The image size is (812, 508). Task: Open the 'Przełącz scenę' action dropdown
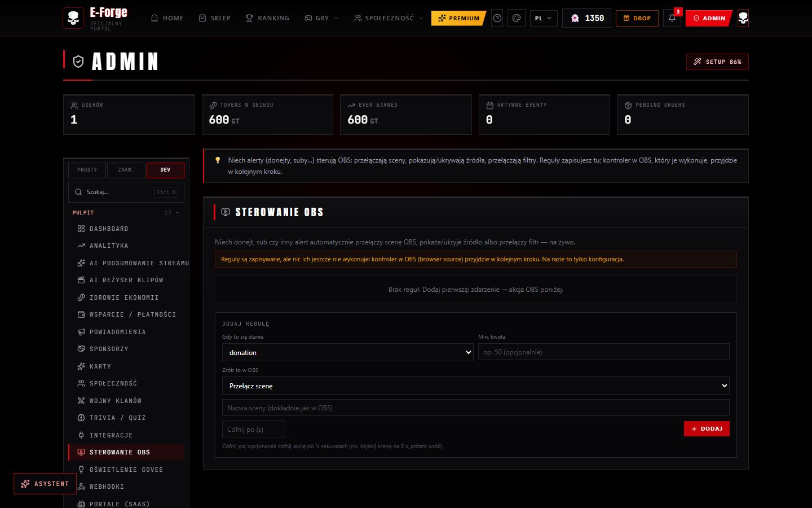pyautogui.click(x=476, y=386)
